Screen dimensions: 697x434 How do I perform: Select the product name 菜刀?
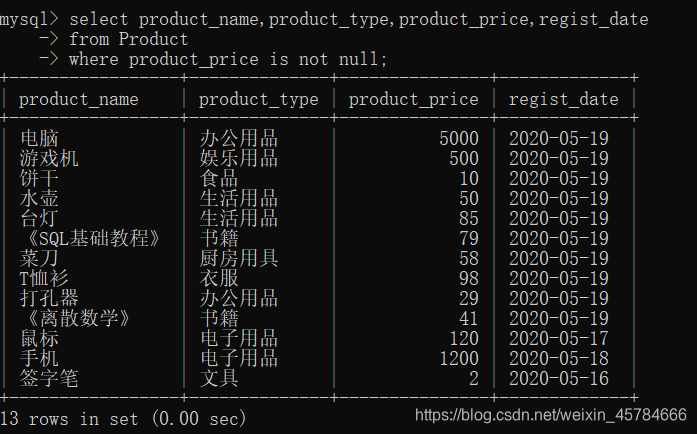point(39,259)
